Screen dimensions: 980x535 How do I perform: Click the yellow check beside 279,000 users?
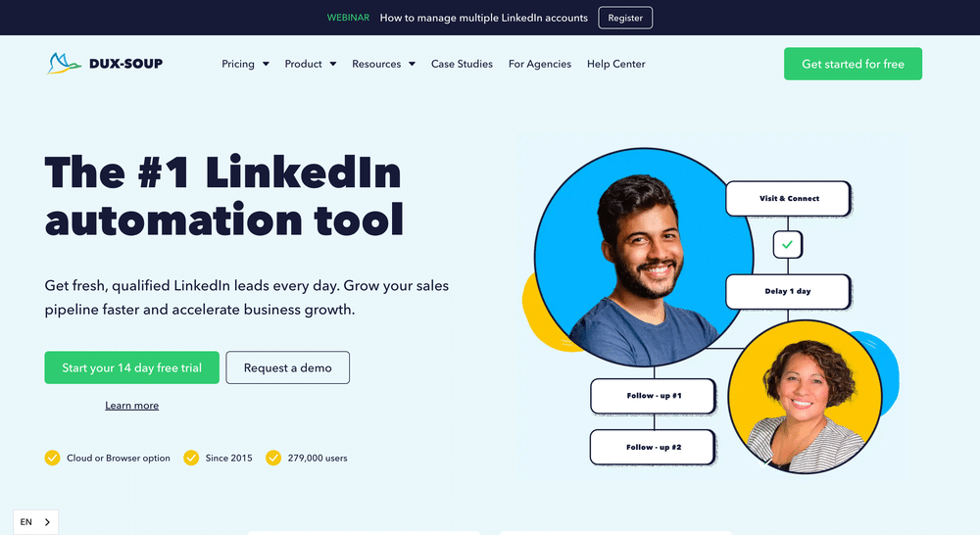point(273,459)
